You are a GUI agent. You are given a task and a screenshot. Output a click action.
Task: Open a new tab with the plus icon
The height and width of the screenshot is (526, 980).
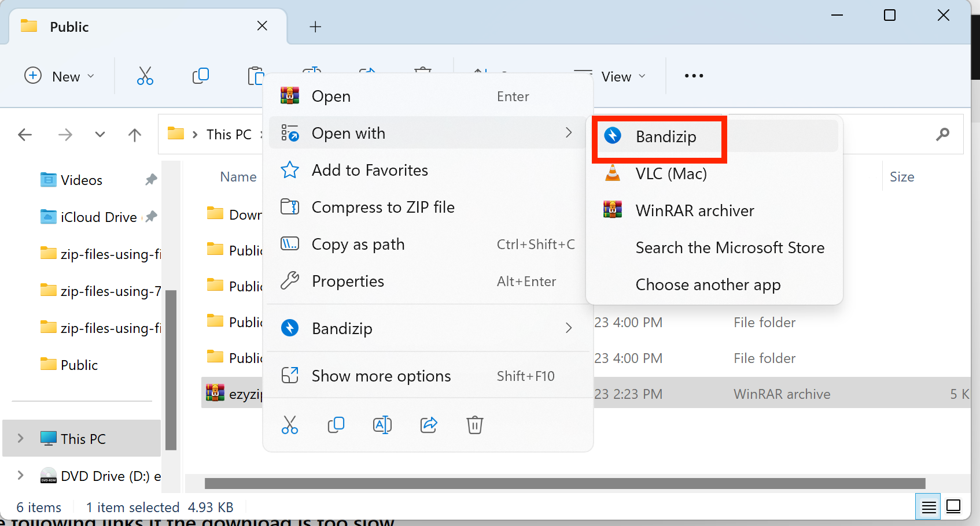(315, 27)
